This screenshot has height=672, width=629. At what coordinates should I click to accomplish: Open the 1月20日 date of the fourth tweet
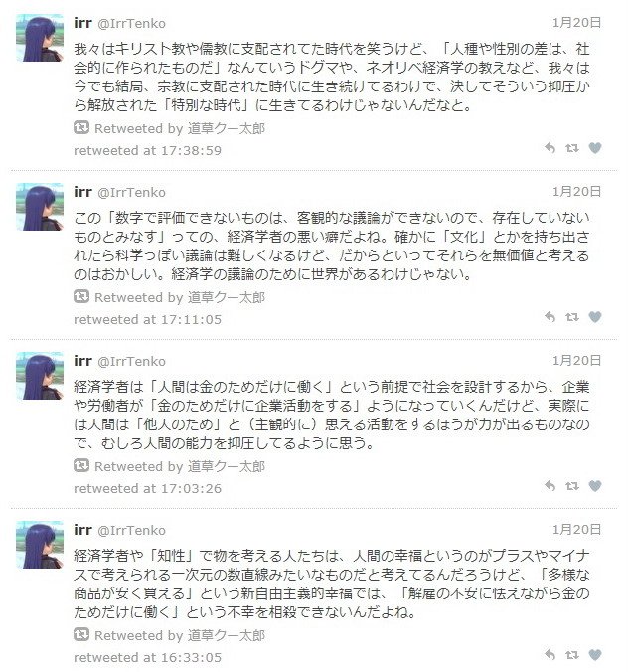pos(576,529)
